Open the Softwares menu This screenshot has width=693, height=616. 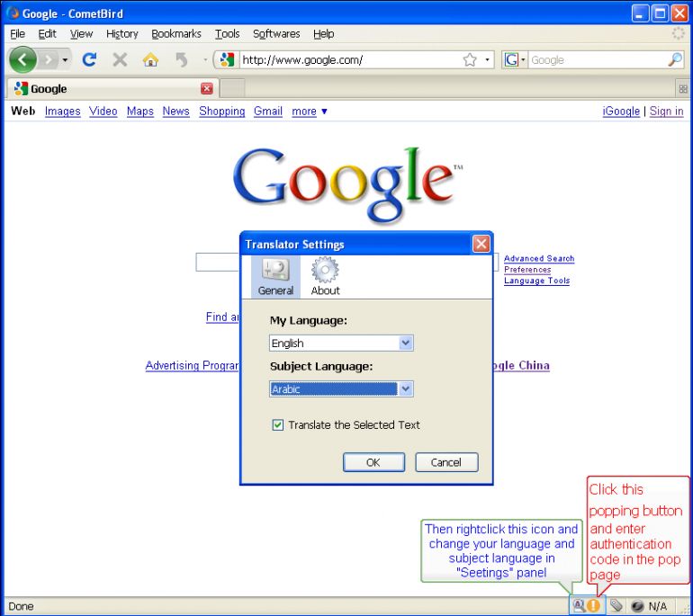pos(276,34)
